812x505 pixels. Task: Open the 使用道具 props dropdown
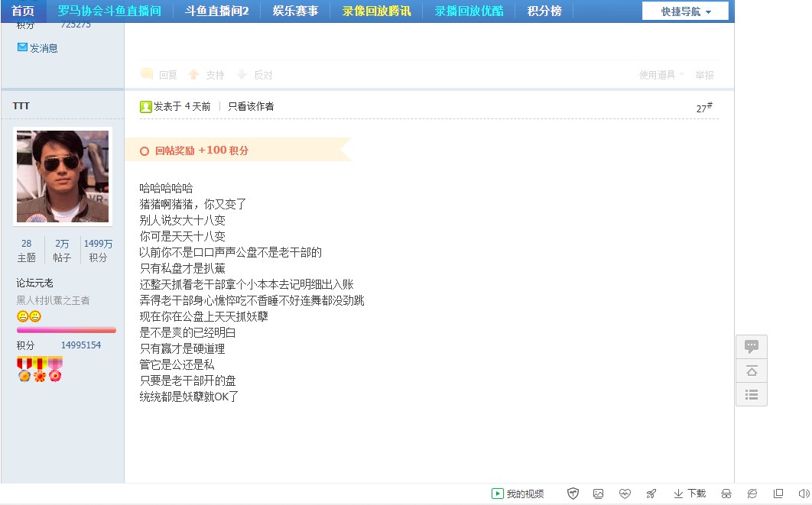pos(659,74)
